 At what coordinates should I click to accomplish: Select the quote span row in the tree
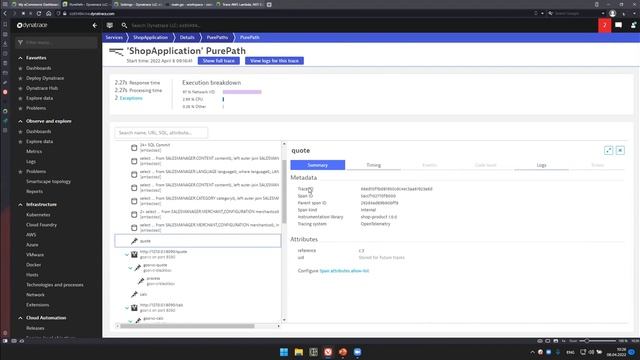point(198,241)
